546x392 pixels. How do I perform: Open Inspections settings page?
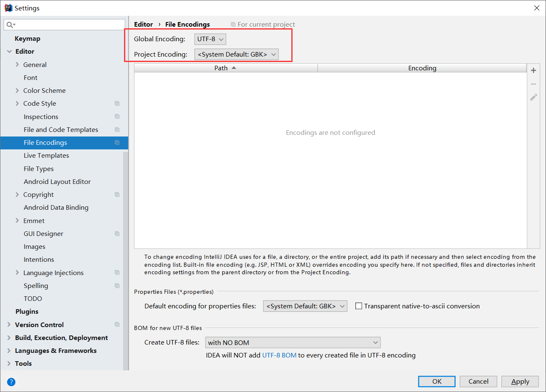(41, 117)
